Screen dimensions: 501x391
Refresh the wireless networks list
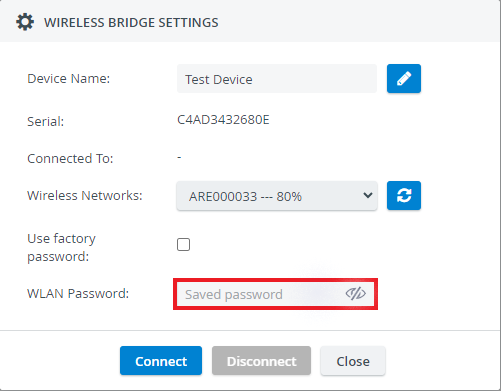point(404,196)
